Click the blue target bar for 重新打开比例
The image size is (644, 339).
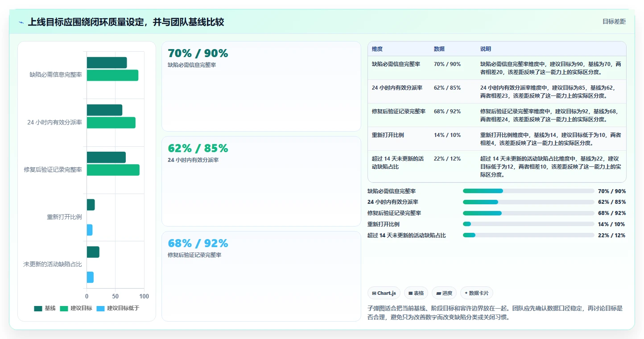(x=90, y=230)
